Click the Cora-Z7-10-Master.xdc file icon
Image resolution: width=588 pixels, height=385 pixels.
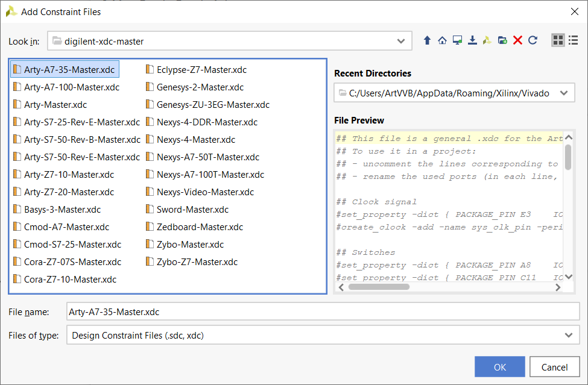coord(17,278)
